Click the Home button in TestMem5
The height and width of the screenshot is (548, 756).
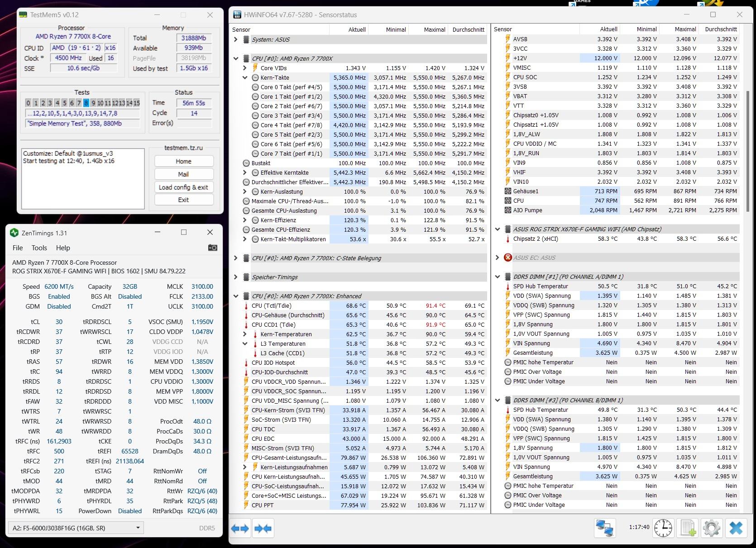tap(183, 161)
